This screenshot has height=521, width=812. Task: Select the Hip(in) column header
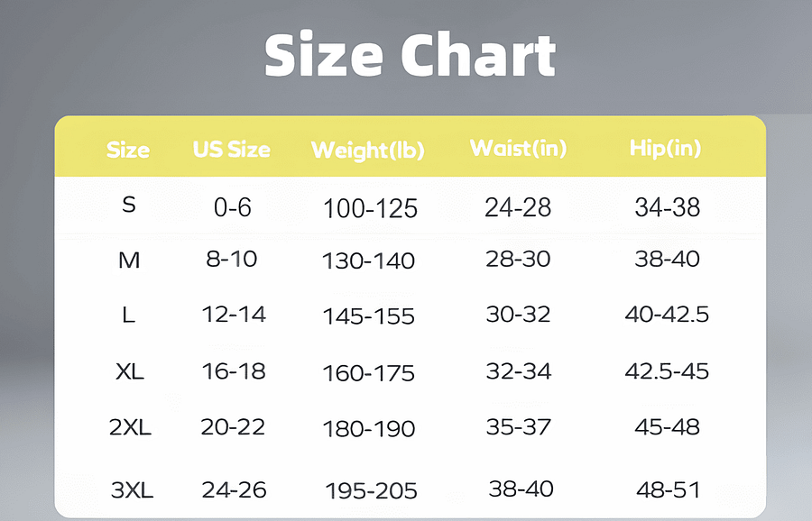coord(665,149)
